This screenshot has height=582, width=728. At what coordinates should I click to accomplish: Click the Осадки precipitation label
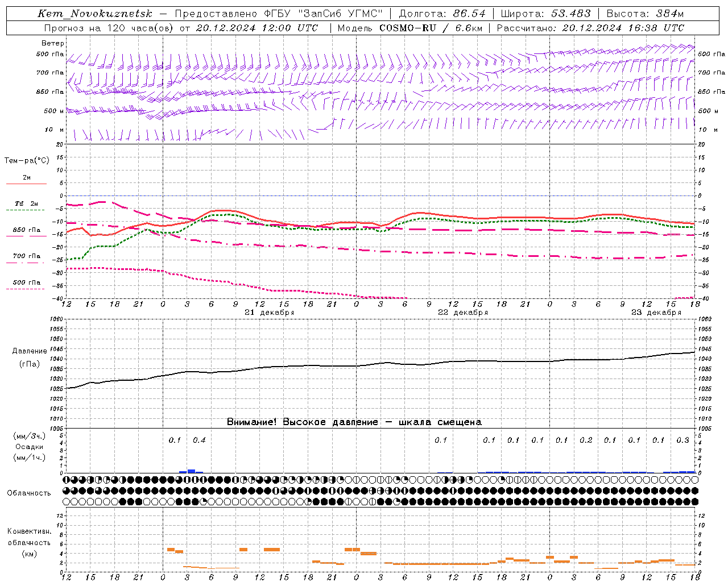[29, 447]
